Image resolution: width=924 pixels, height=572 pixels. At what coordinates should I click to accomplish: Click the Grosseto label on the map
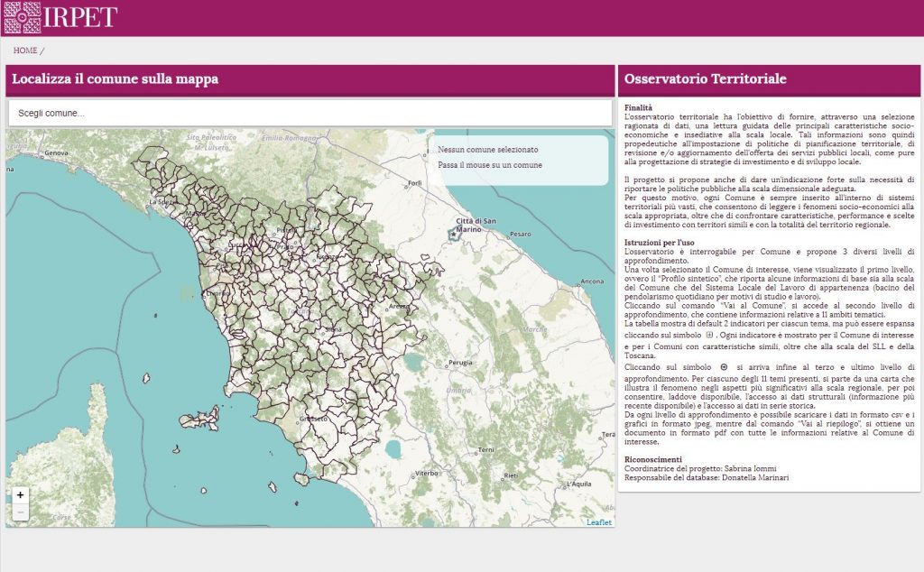pos(313,419)
